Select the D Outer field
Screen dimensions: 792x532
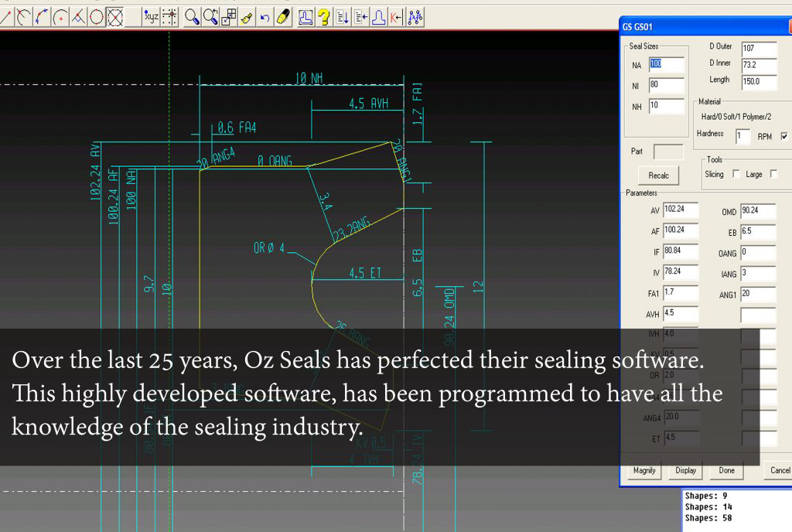759,49
